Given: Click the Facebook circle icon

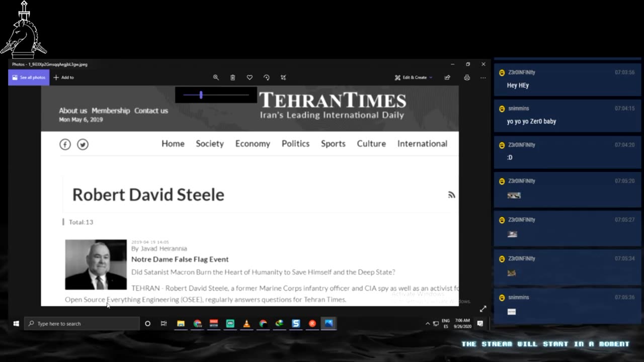Looking at the screenshot, I should (65, 144).
